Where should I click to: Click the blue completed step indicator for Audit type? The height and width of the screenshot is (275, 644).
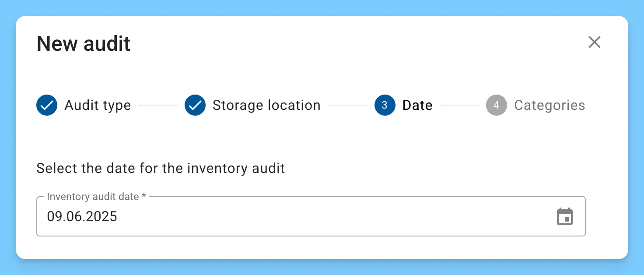click(x=47, y=105)
